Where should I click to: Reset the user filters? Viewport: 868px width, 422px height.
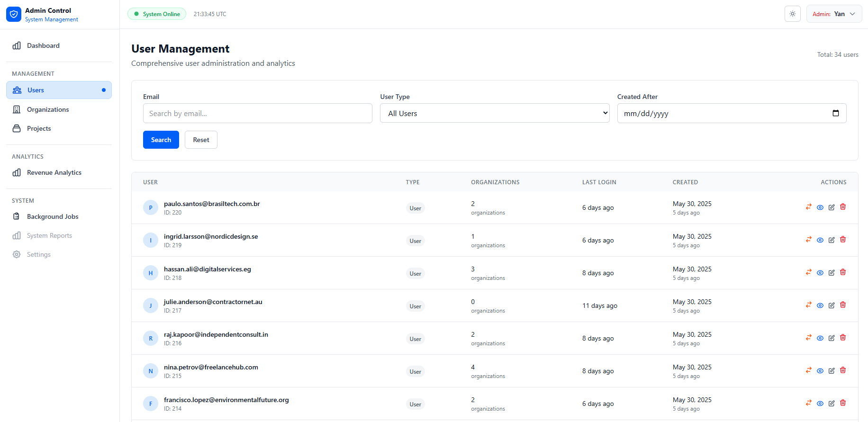point(201,140)
